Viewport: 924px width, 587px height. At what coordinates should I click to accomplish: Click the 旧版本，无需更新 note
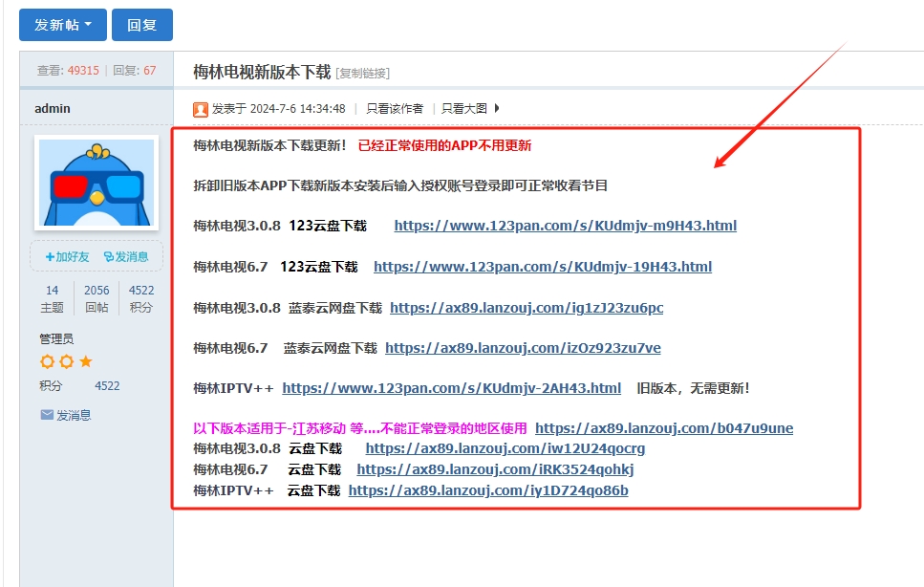tap(693, 388)
